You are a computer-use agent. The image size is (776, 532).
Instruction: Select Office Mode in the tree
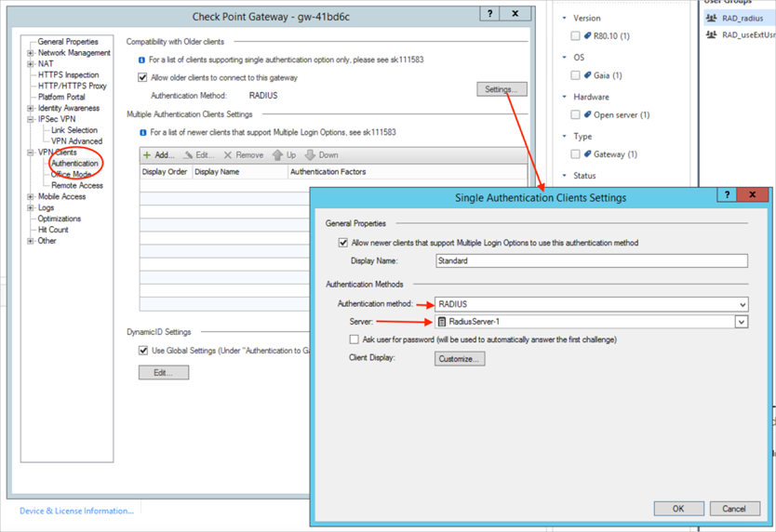[x=71, y=175]
